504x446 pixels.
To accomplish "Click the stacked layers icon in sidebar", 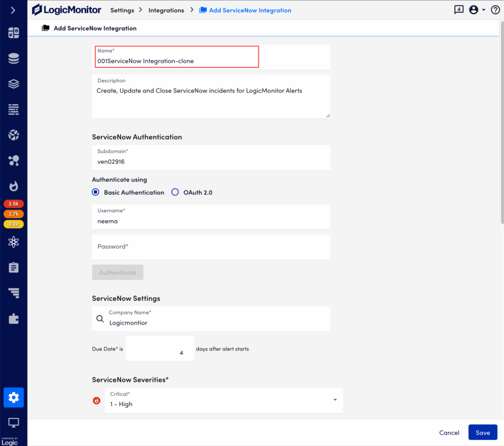I will 13,84.
